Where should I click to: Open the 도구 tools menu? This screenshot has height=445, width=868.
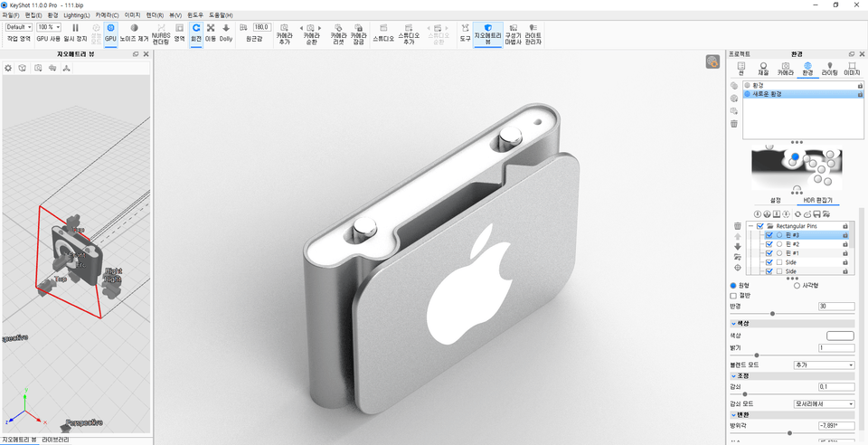click(x=465, y=33)
